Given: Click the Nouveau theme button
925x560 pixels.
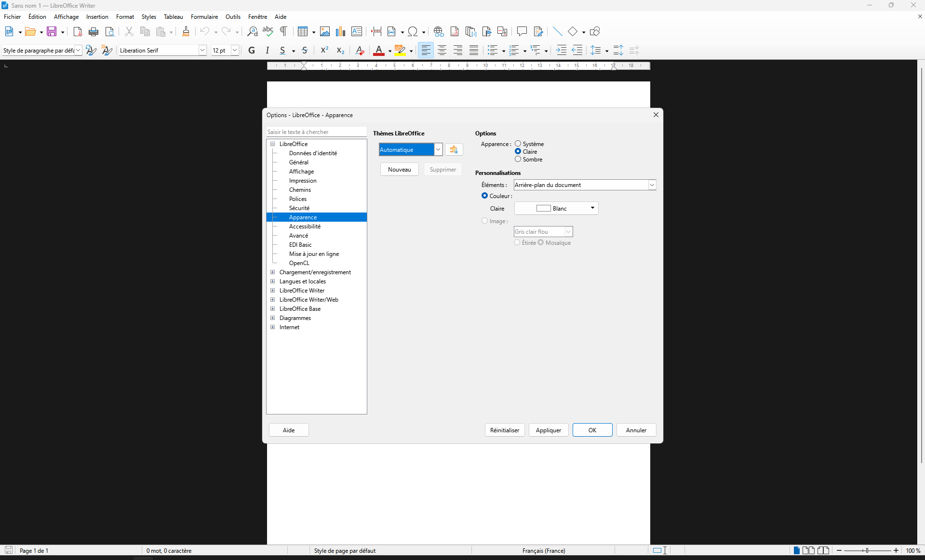Looking at the screenshot, I should (x=400, y=170).
